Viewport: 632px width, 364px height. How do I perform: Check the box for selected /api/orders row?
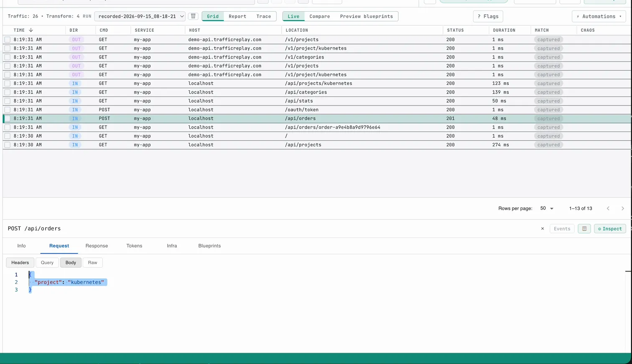(8, 119)
